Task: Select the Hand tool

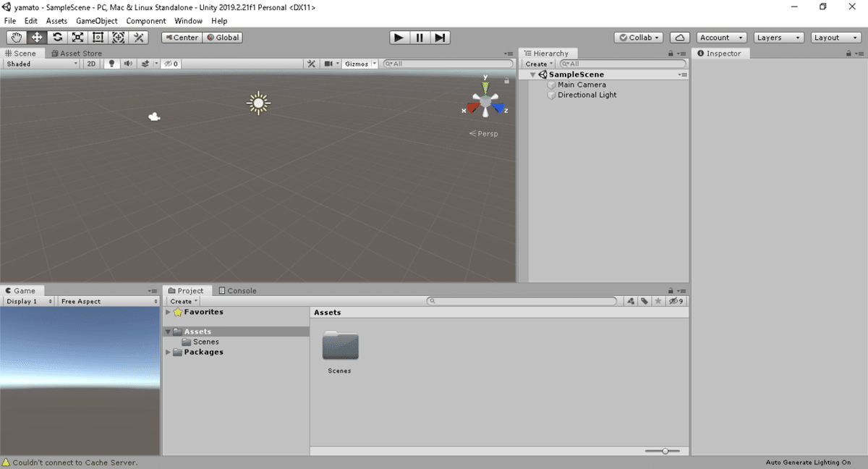Action: 17,38
